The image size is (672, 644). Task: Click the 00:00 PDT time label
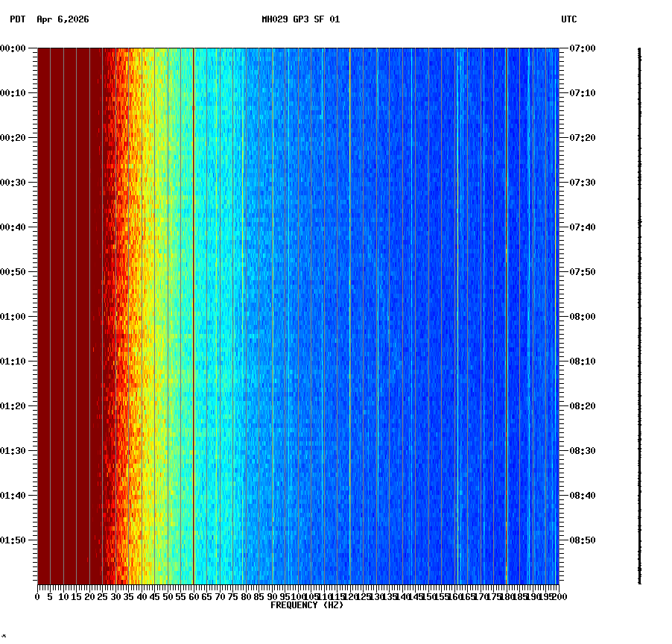14,49
